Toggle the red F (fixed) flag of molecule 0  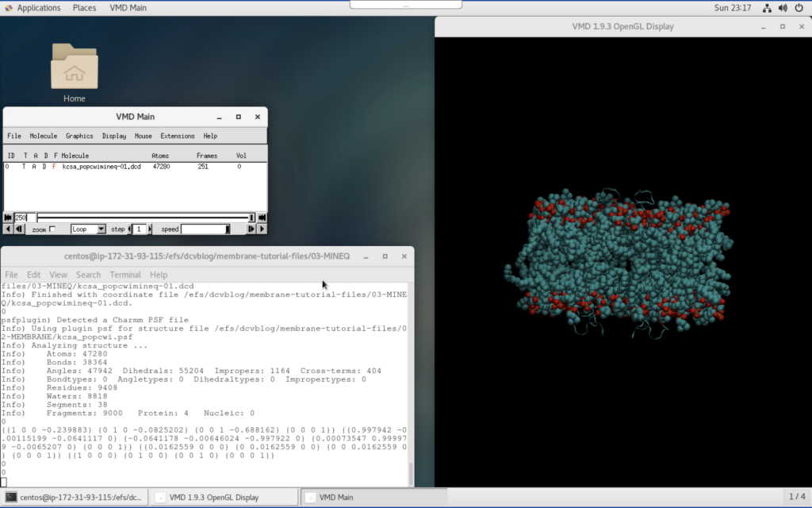(54, 167)
